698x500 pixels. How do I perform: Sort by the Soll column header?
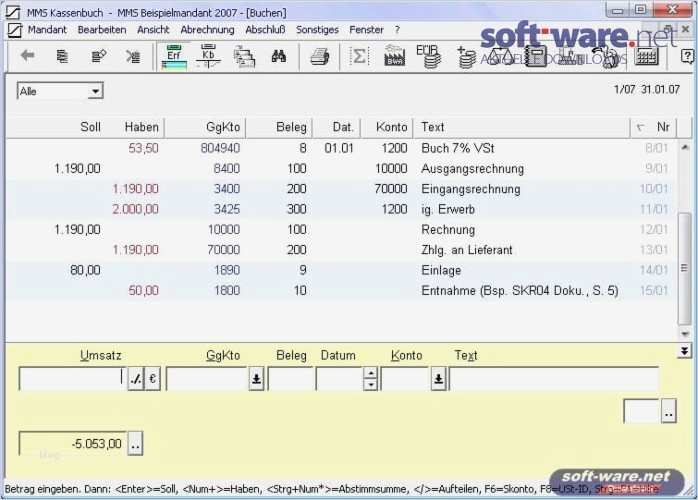[90, 127]
